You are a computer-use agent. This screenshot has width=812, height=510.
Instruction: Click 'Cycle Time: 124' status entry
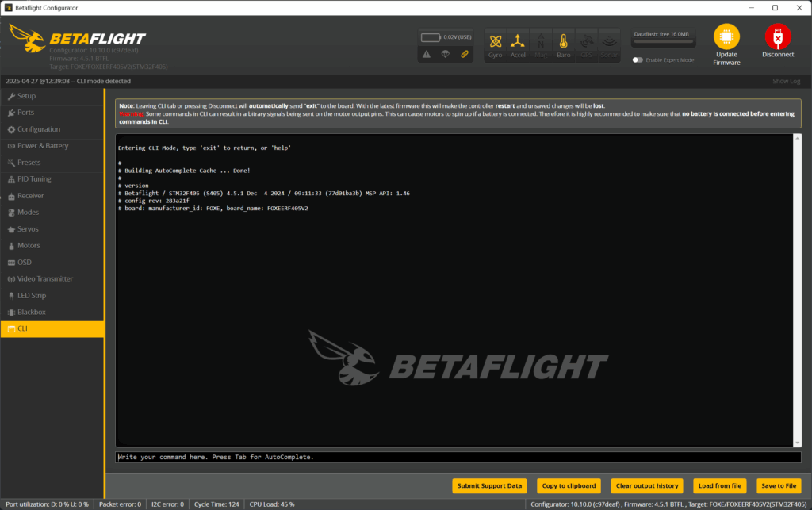point(216,504)
